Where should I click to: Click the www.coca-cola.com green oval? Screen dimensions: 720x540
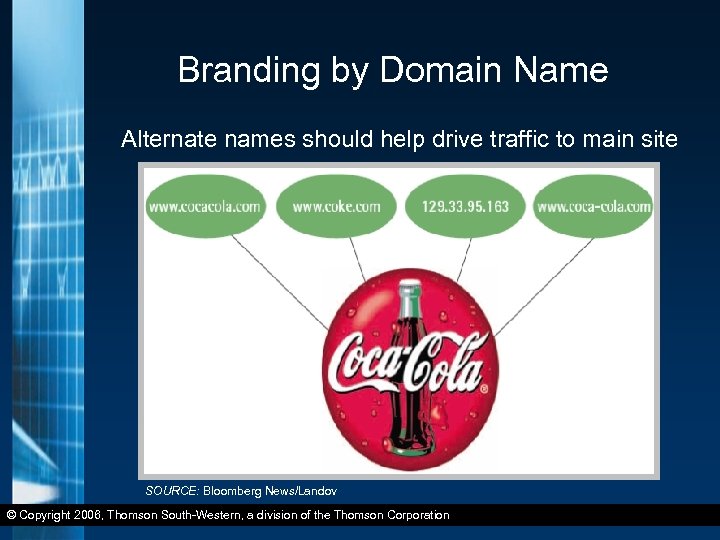[593, 206]
